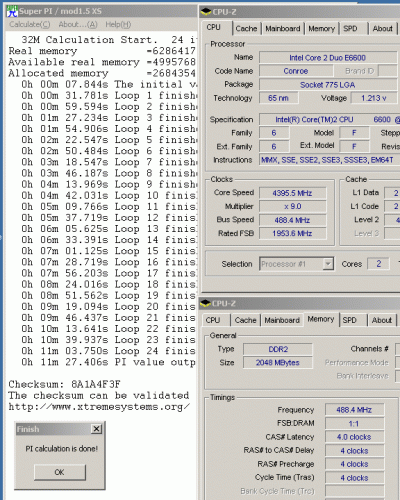Switch to Cache tab in lower CPU-Z
400x500 pixels.
point(245,320)
